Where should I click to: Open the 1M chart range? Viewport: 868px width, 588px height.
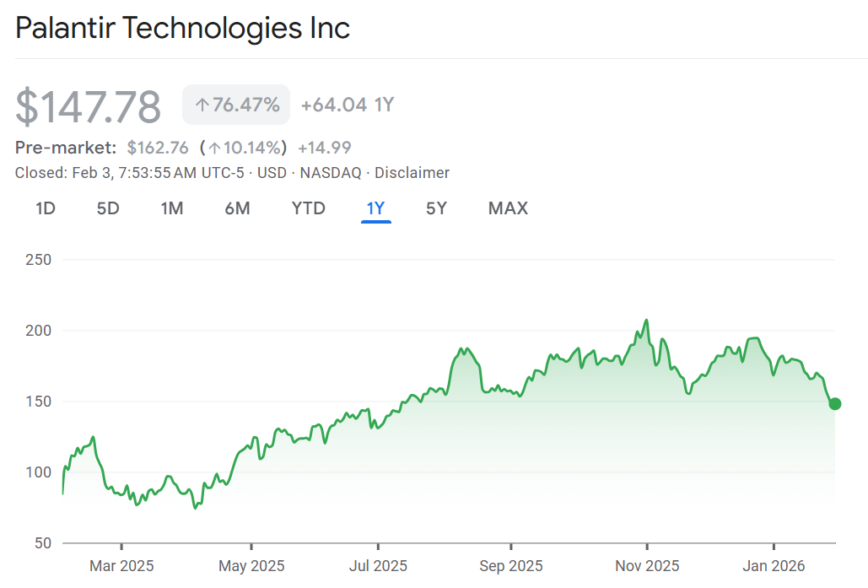pyautogui.click(x=172, y=208)
